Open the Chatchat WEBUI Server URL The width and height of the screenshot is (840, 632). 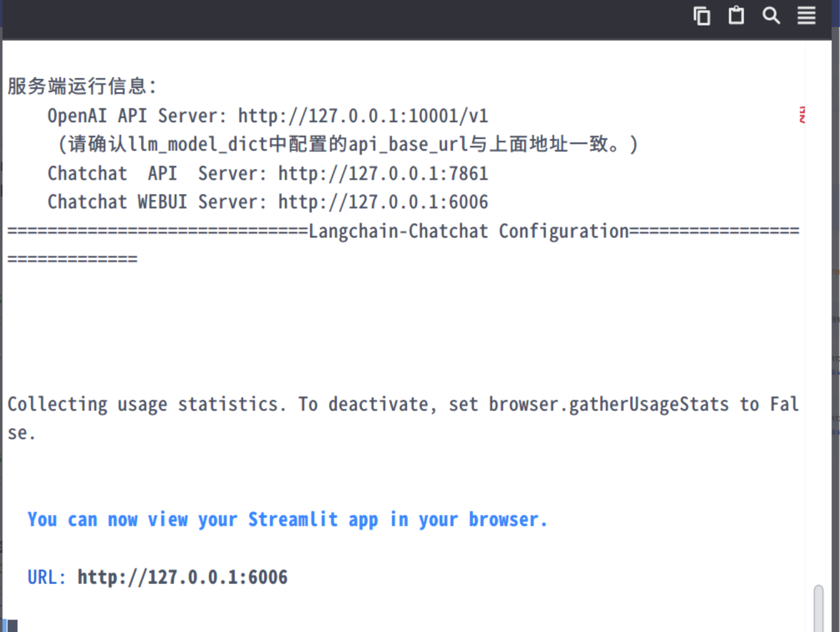point(383,202)
